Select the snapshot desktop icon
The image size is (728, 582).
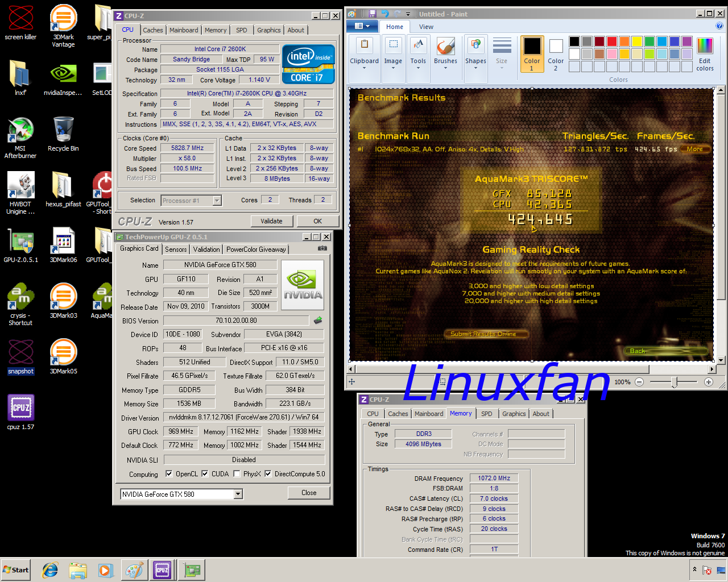pyautogui.click(x=20, y=357)
